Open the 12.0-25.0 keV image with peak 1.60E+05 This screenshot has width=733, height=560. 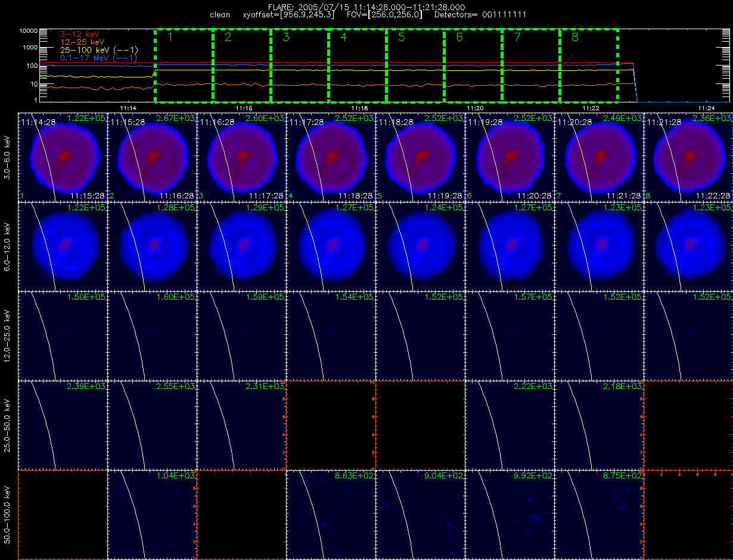coord(152,335)
